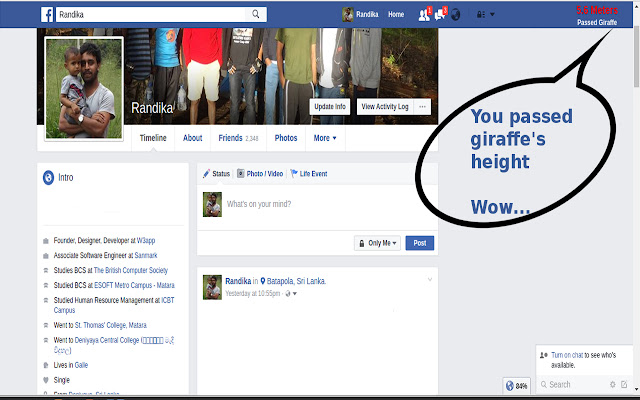
Task: Click the search magnifier icon
Action: pos(256,14)
